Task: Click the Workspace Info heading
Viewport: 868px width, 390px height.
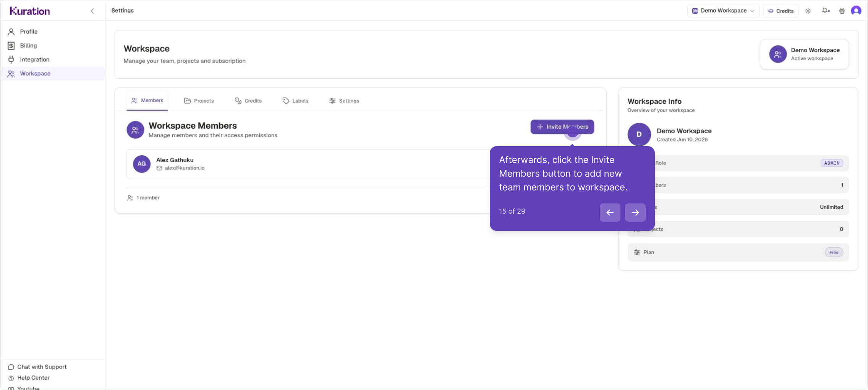Action: [654, 102]
